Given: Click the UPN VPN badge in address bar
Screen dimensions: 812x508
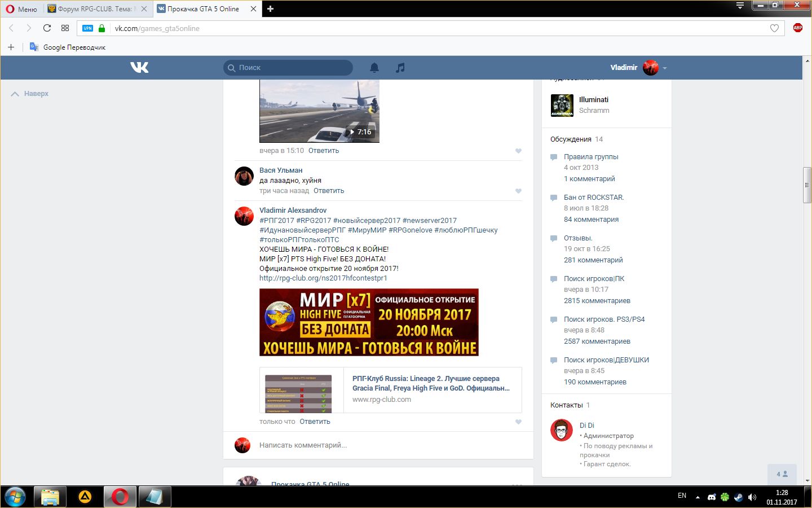Looking at the screenshot, I should pos(87,28).
